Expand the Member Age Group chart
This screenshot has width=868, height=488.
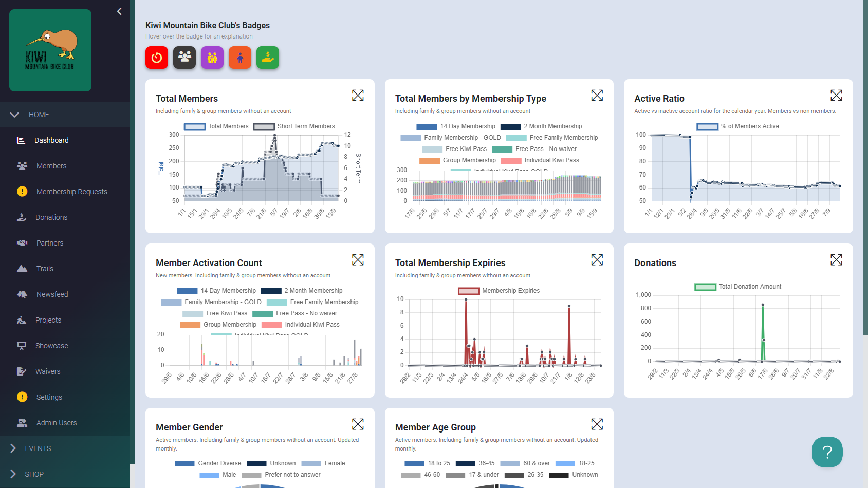597,424
